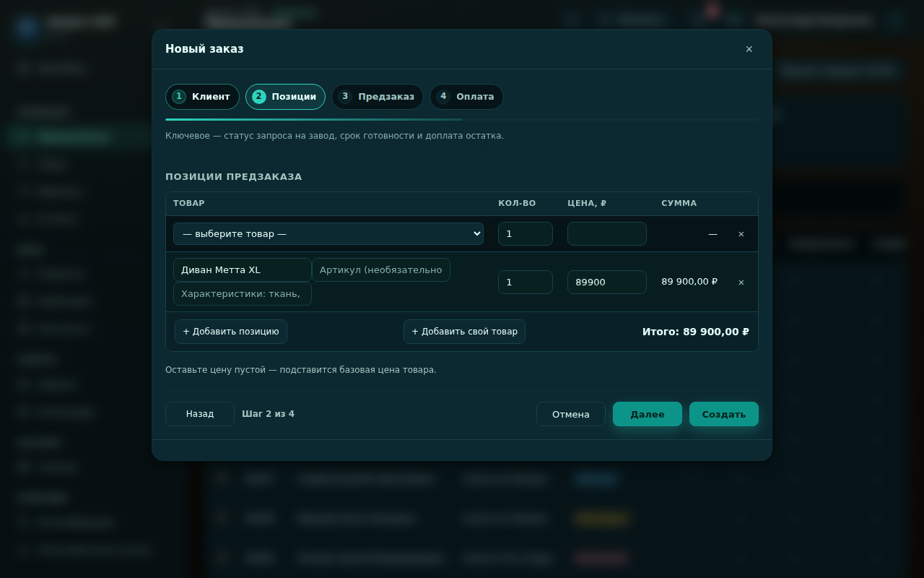Image resolution: width=924 pixels, height=578 pixels.
Task: Edit the Диван Метта XL name field
Action: point(243,270)
